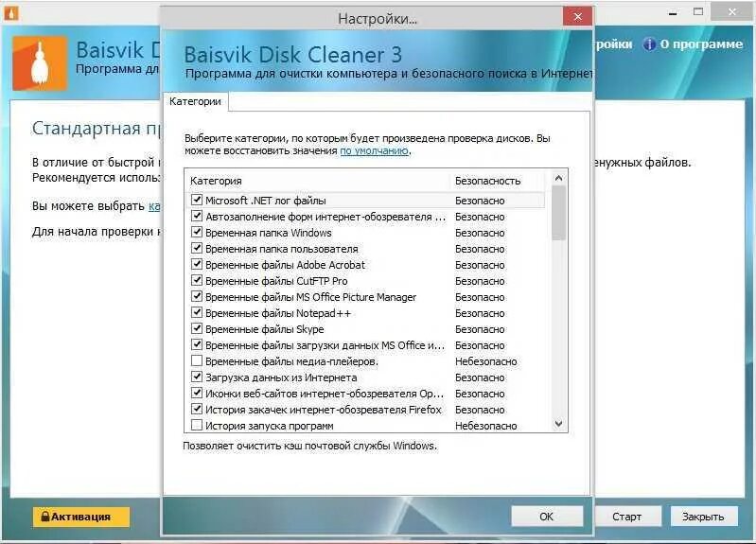Toggle Временные файлы загрузки данных MS Office checkbox
Viewport: 756px width, 544px height.
coord(197,344)
